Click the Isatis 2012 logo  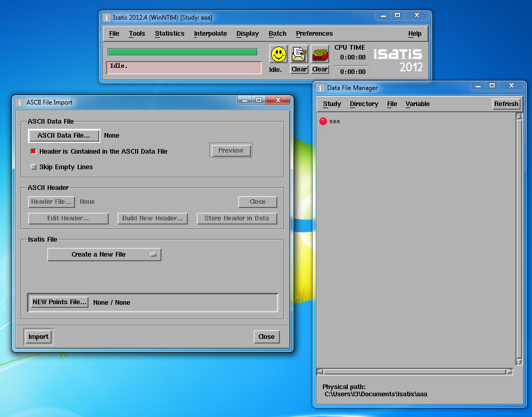pyautogui.click(x=398, y=61)
